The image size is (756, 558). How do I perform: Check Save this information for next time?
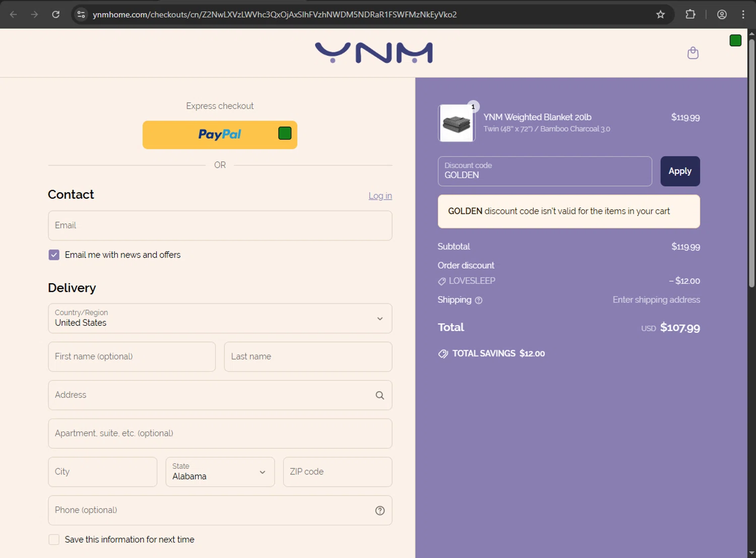54,540
